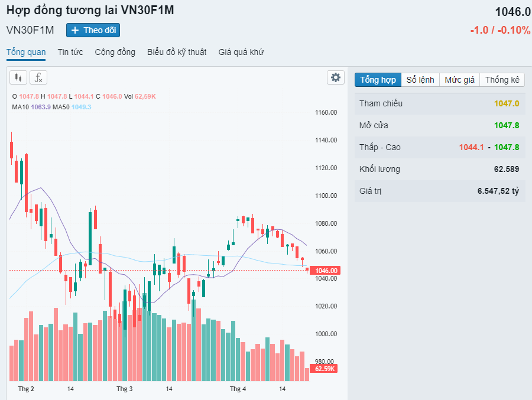Click the plus icon on Theo dõi
This screenshot has height=400, width=532.
(x=75, y=30)
